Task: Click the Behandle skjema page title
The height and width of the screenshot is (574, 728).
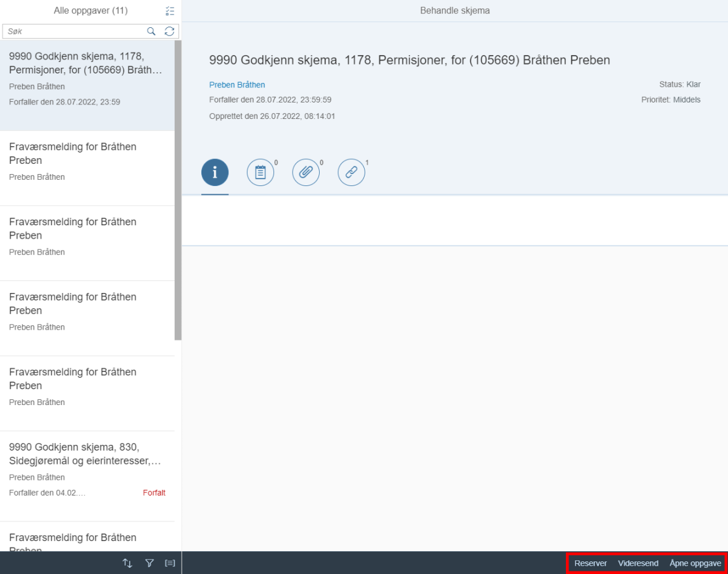Action: tap(455, 11)
